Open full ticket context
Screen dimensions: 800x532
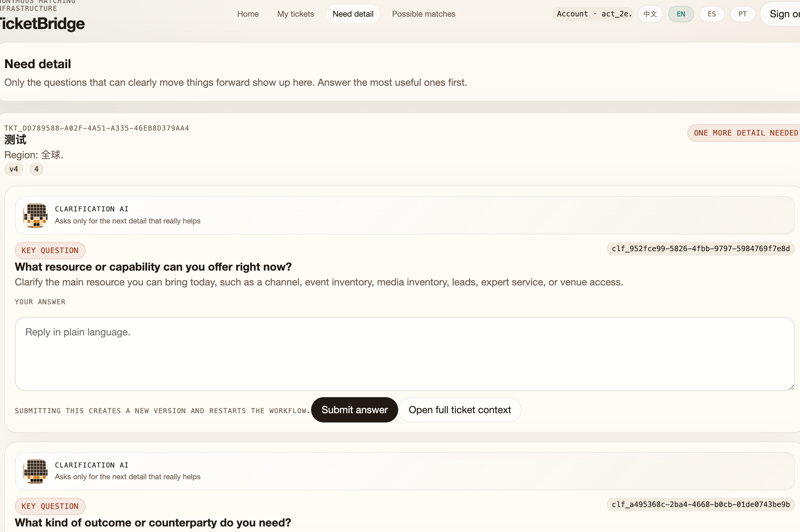click(459, 410)
